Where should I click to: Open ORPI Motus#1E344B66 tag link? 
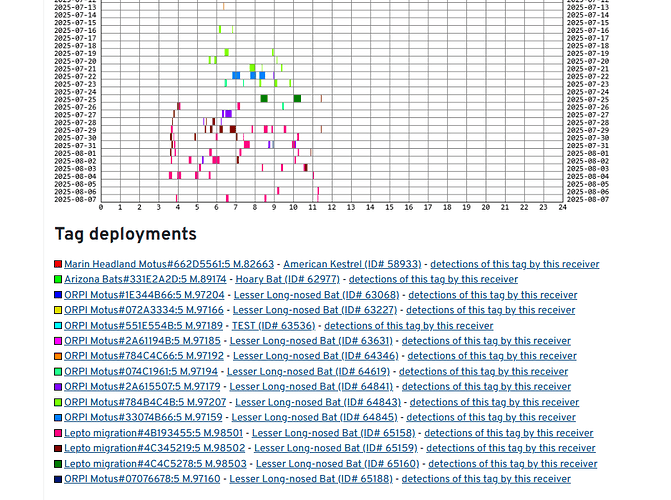(x=144, y=295)
